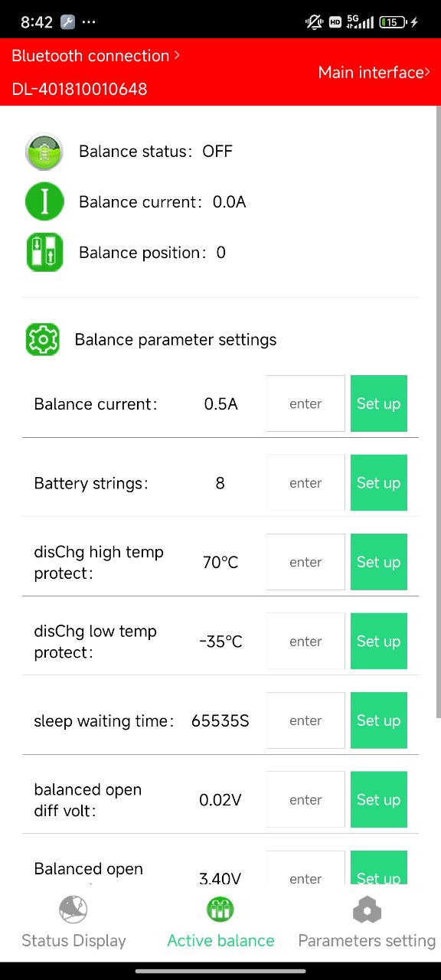This screenshot has height=980, width=441.
Task: Click the vertical scrollbar on right edge
Action: (x=438, y=412)
